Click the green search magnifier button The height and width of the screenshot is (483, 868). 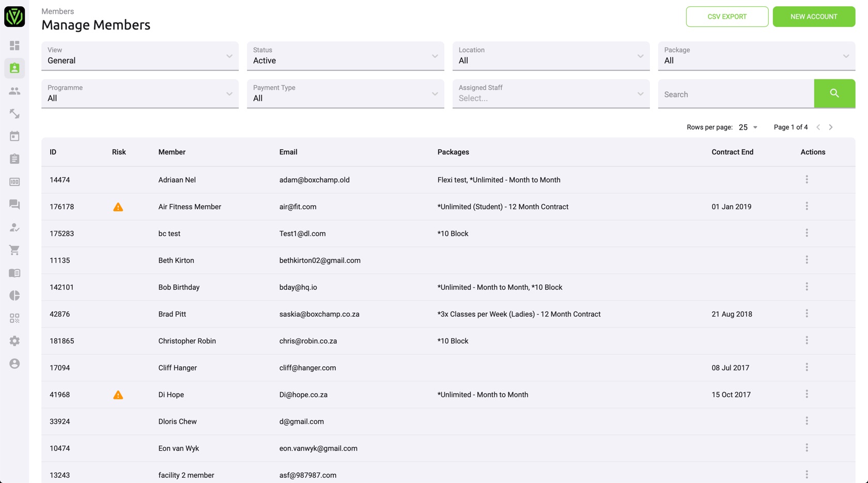click(x=834, y=94)
